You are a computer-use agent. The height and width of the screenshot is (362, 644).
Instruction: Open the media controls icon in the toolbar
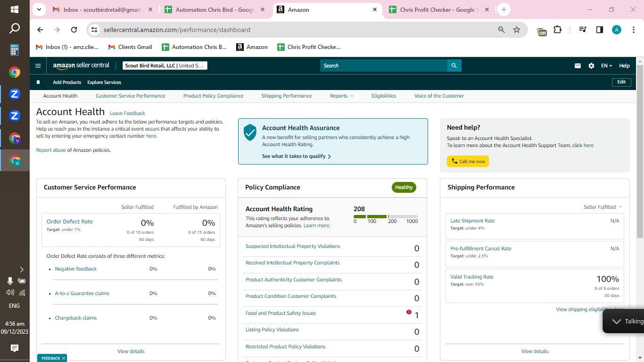click(x=583, y=30)
